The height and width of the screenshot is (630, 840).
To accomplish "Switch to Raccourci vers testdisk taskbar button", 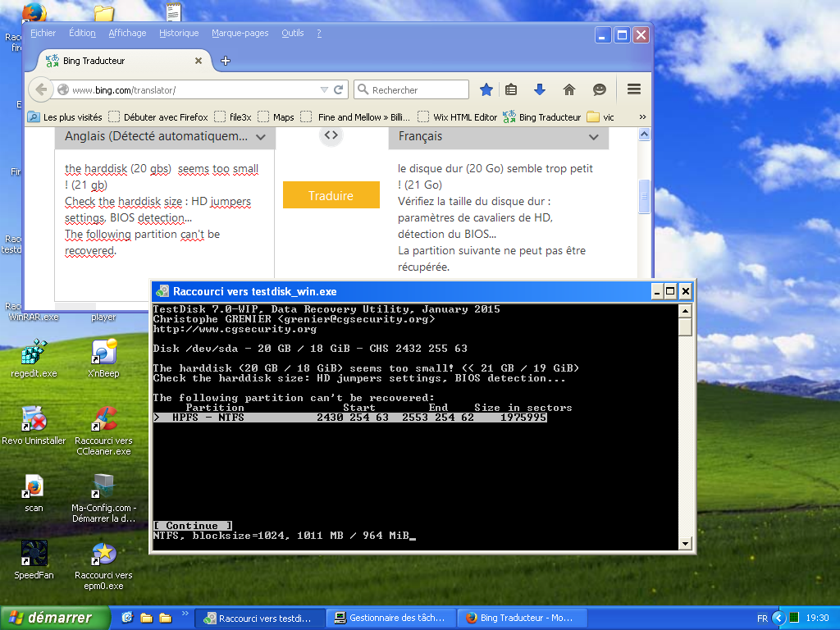I will [x=259, y=618].
